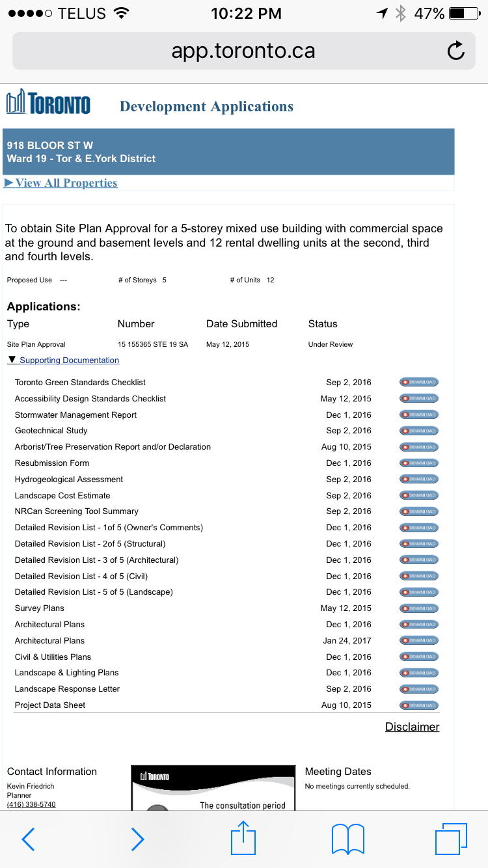Tap the consultation period notice thumbnail
Viewport: 488px width, 868px height.
tap(213, 787)
